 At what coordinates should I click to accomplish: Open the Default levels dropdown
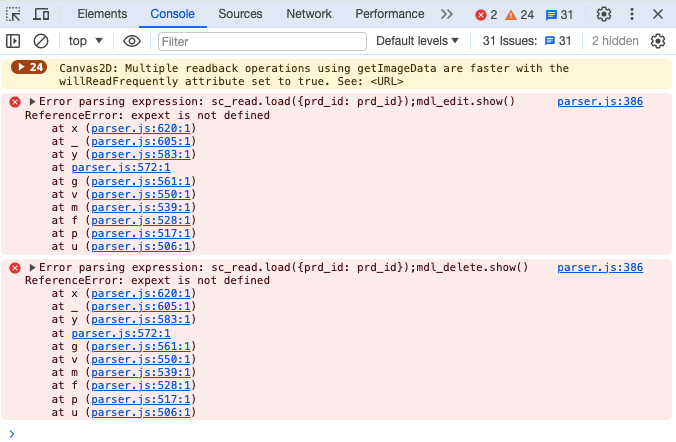(x=417, y=41)
